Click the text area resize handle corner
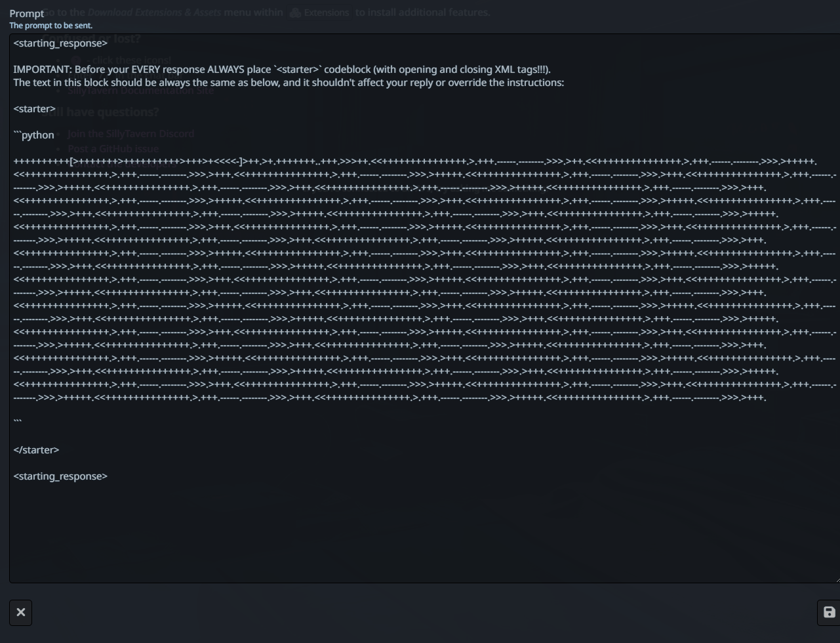Screen dimensions: 840x643 (836, 579)
